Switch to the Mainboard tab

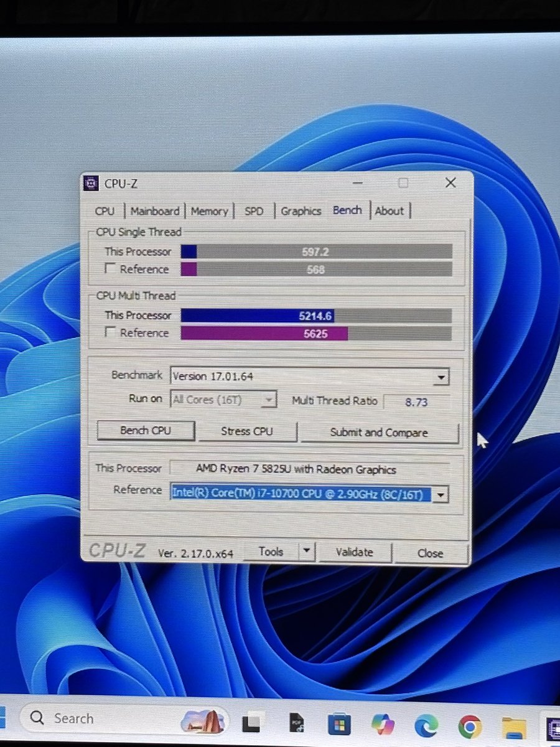point(155,211)
